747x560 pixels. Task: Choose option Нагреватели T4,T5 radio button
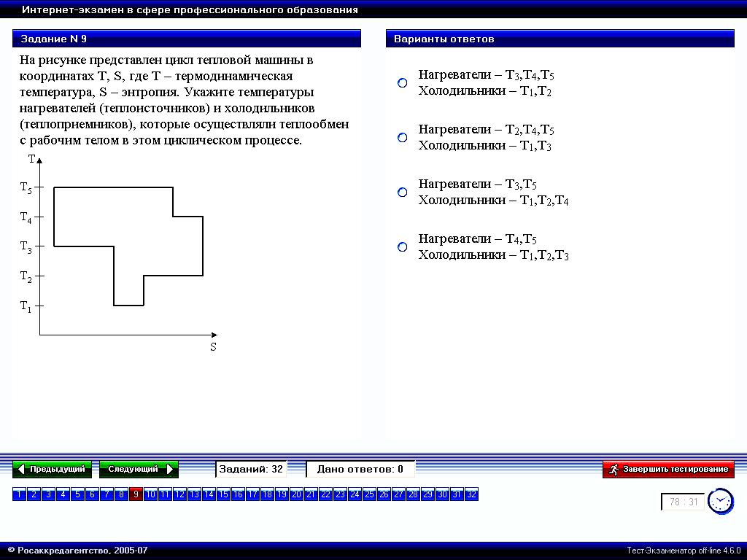tap(403, 246)
